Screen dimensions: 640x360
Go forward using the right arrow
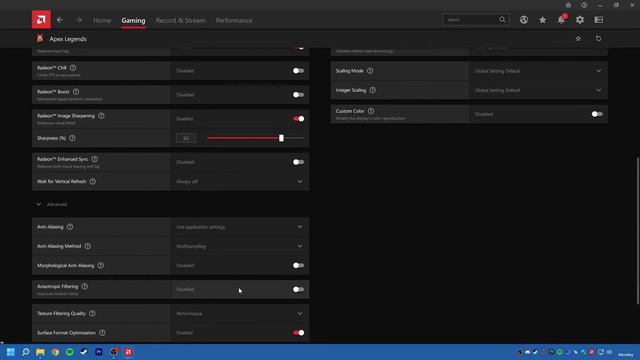click(78, 20)
